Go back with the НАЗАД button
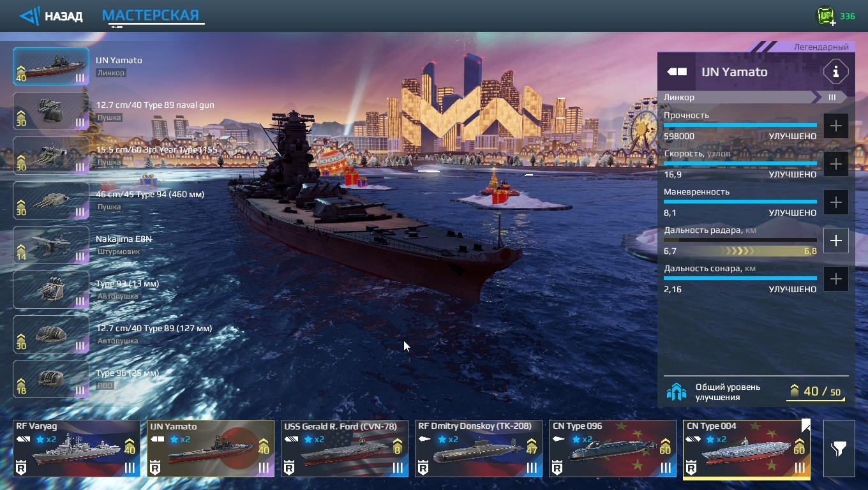868x490 pixels. 51,16
